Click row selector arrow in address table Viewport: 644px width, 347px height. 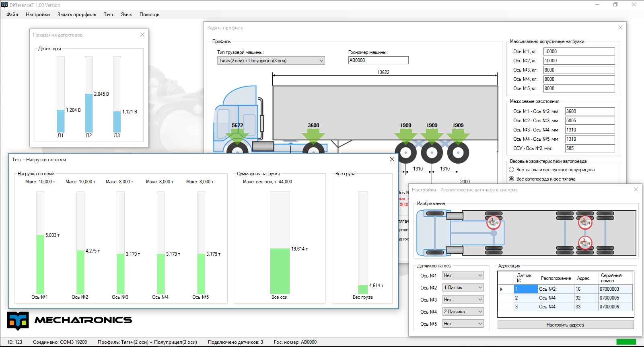click(x=502, y=289)
